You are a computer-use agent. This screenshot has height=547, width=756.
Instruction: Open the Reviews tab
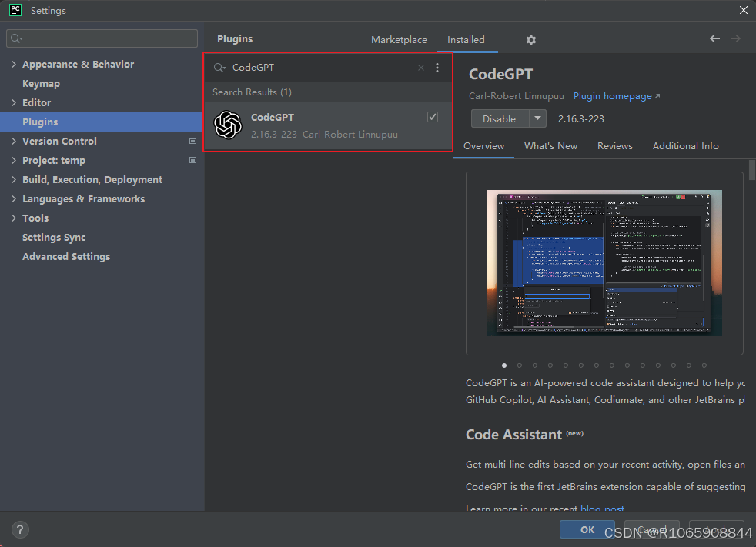(615, 146)
